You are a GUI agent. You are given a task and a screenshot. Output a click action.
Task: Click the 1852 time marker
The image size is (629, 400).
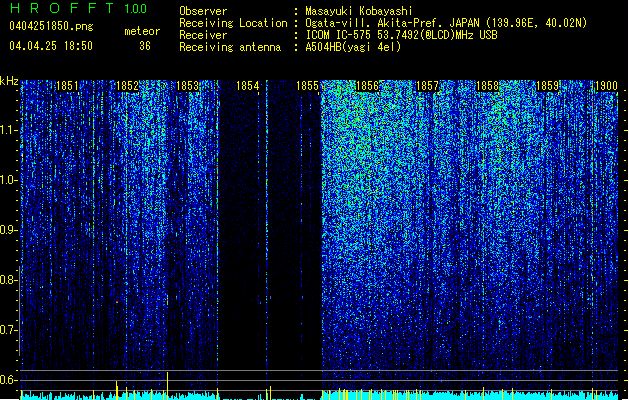click(x=128, y=86)
